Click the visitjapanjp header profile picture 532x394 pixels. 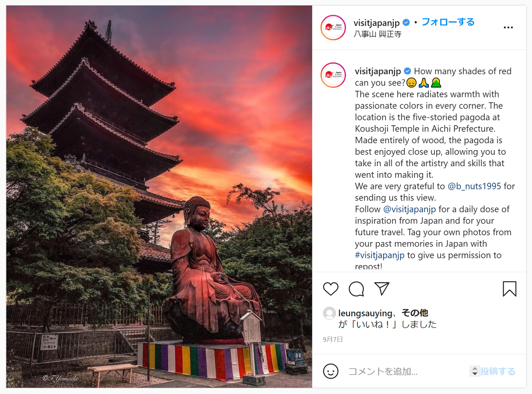pos(333,28)
